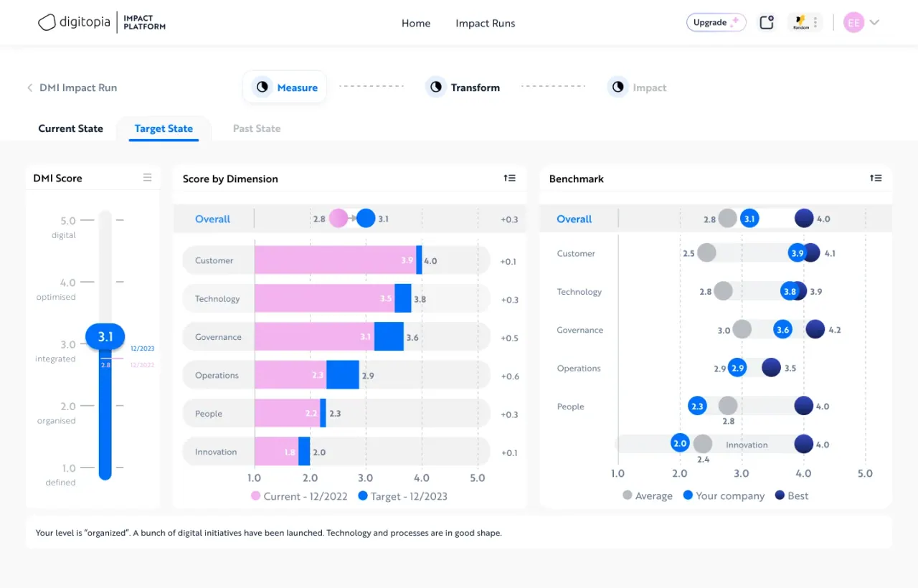This screenshot has height=588, width=918.
Task: Click the Score by Dimension title
Action: pos(230,179)
